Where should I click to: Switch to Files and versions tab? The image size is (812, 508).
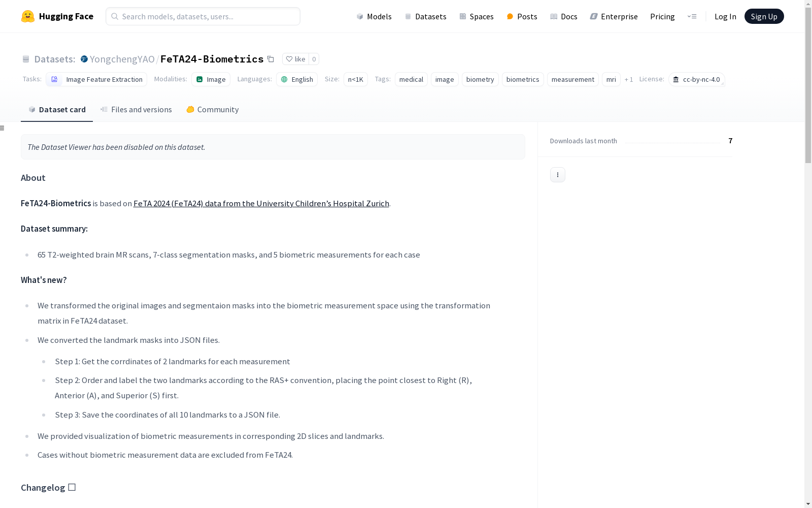pyautogui.click(x=136, y=109)
